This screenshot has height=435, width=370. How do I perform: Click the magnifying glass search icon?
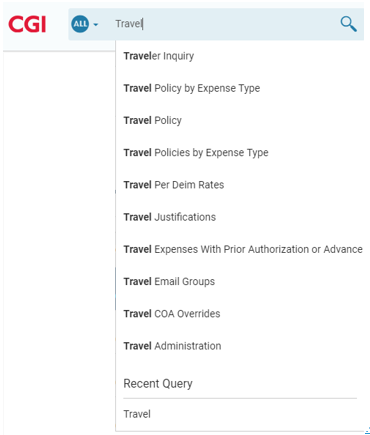(348, 24)
